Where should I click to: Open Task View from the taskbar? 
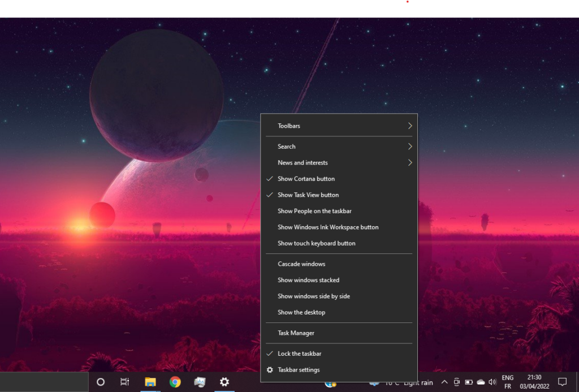click(x=125, y=382)
